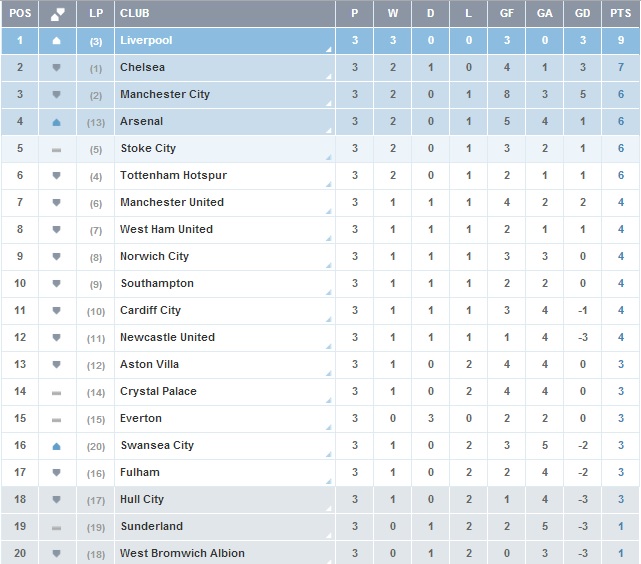Viewport: 641px width, 564px height.
Task: Click Sunderland's no-change dash icon
Action: 56,527
